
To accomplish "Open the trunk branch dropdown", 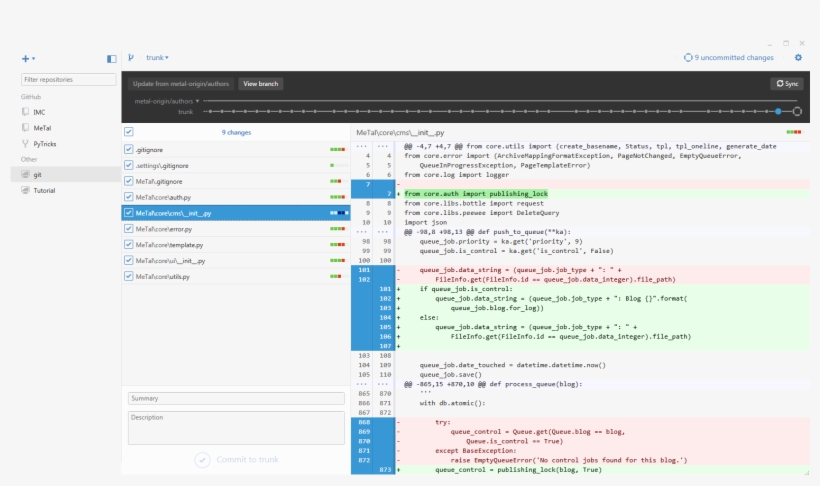I will (157, 58).
